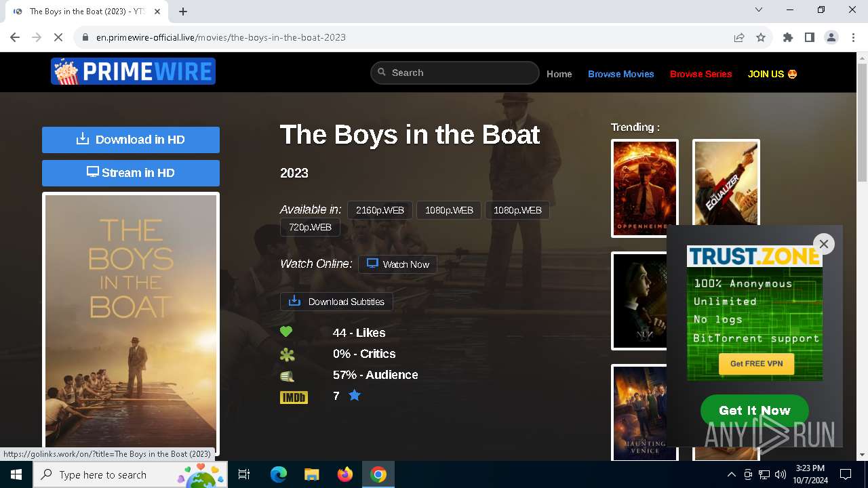Go to the Home menu item
Viewport: 868px width, 488px height.
(559, 74)
